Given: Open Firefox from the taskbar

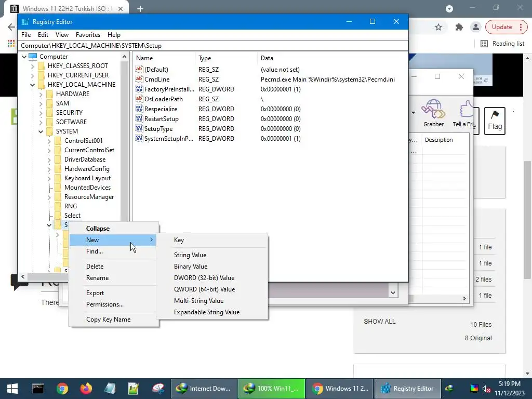Looking at the screenshot, I should pyautogui.click(x=86, y=389).
